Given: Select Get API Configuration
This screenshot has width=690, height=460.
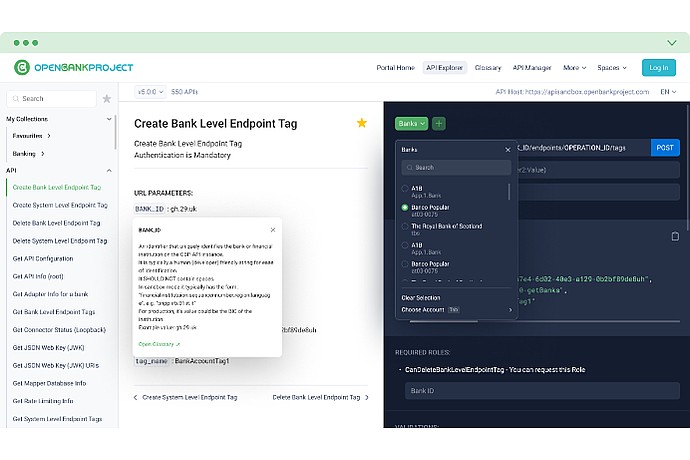Looking at the screenshot, I should click(x=43, y=259).
